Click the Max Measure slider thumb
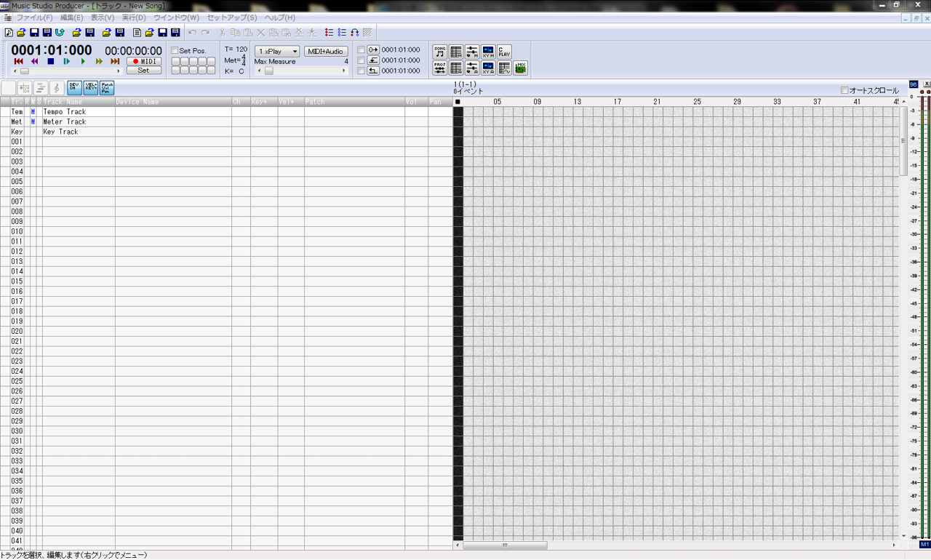This screenshot has width=931, height=560. [268, 71]
